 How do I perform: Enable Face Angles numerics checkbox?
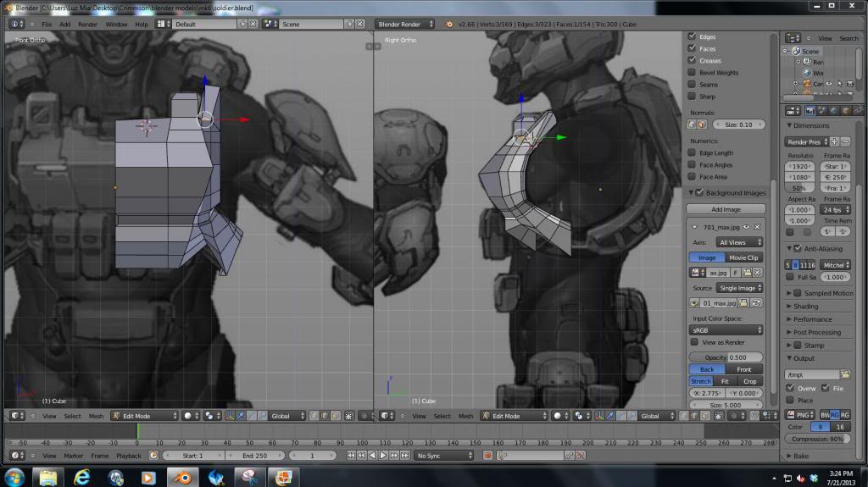pyautogui.click(x=692, y=165)
